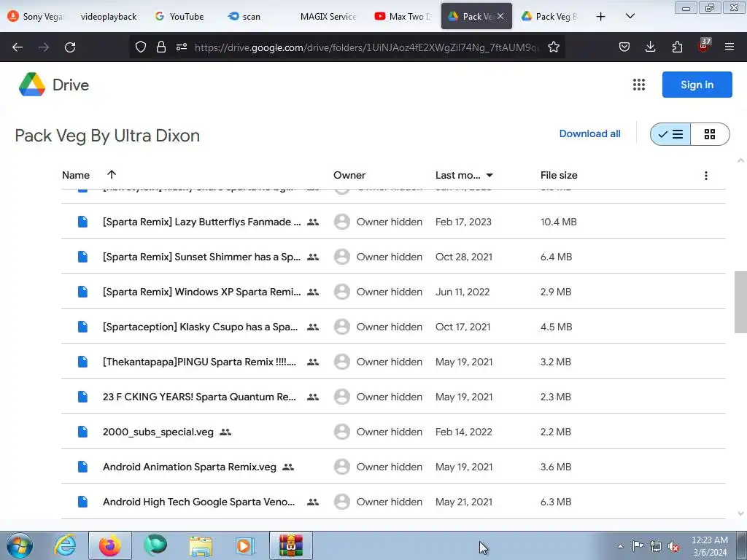Click the taskbar clock showing 12:23 AM

point(709,546)
